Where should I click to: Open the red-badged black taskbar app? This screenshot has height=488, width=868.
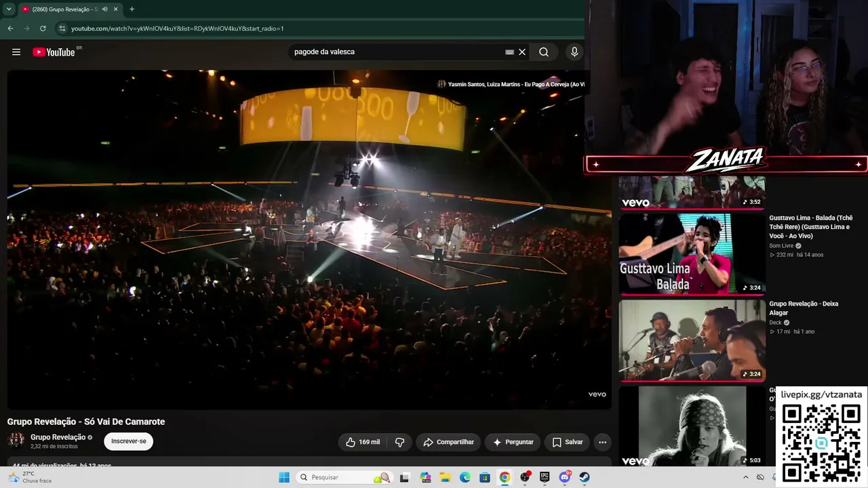525,477
